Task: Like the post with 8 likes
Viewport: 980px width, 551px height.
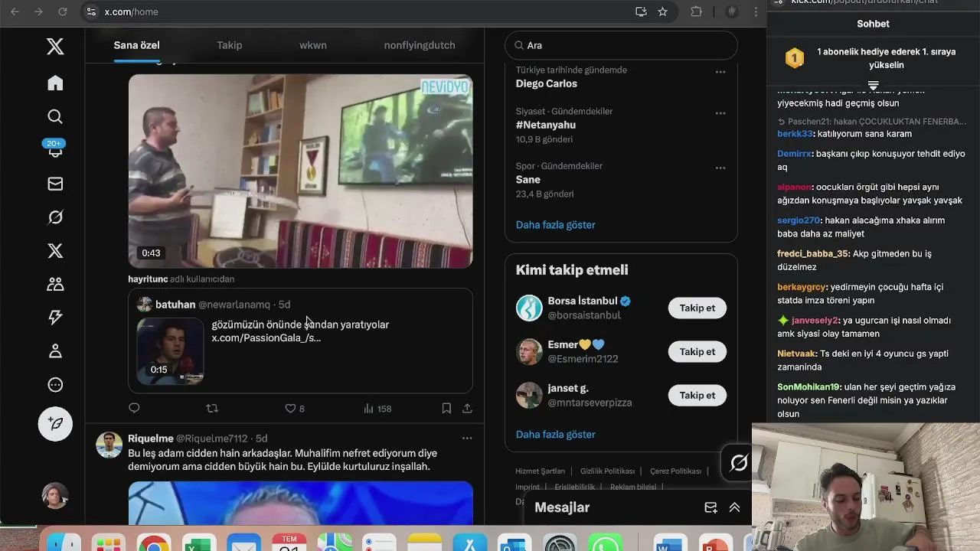Action: [x=295, y=409]
